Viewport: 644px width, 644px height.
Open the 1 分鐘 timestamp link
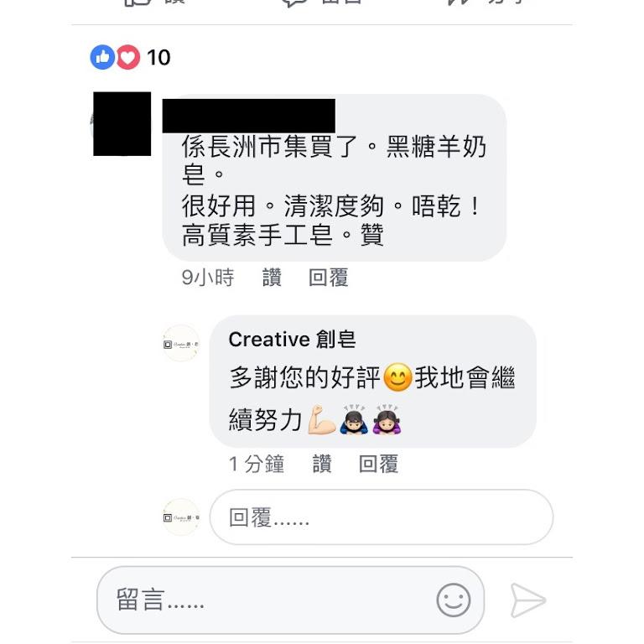[x=257, y=464]
